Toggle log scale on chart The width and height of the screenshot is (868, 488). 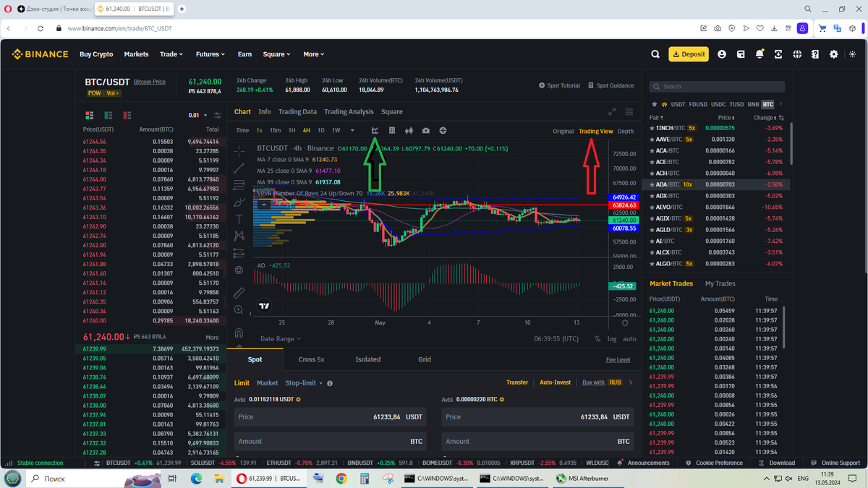click(x=612, y=338)
